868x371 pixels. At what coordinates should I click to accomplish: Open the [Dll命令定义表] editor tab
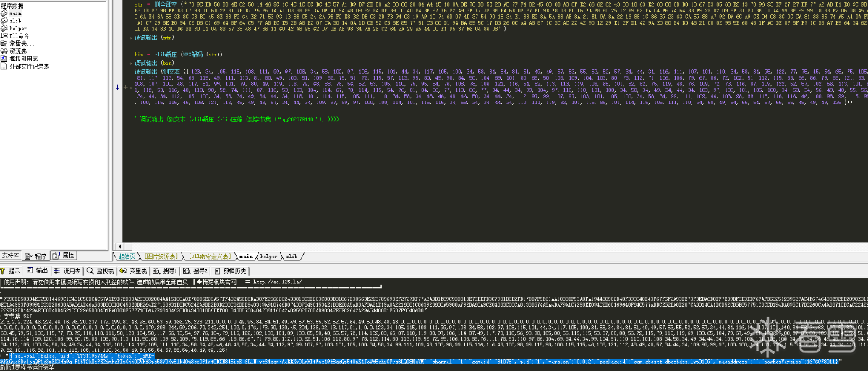pos(209,256)
